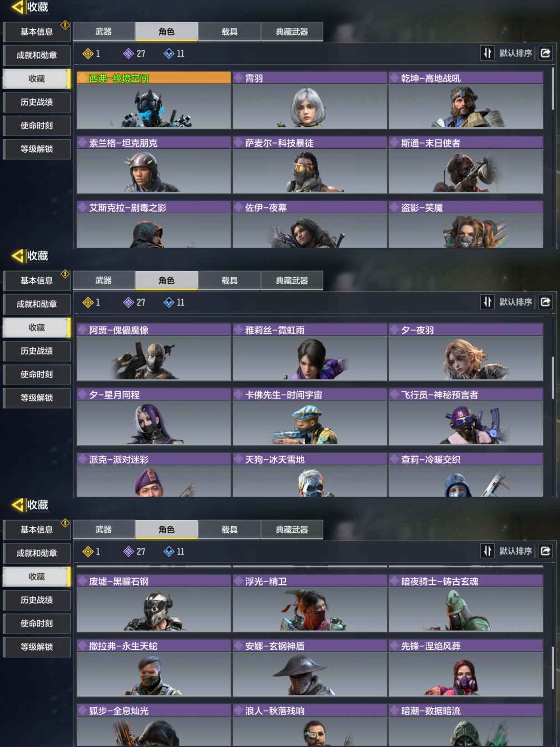Screen dimensions: 560x747
Task: Switch to the 载具 tab above 雅莉丝-霓虹雨
Action: (229, 280)
